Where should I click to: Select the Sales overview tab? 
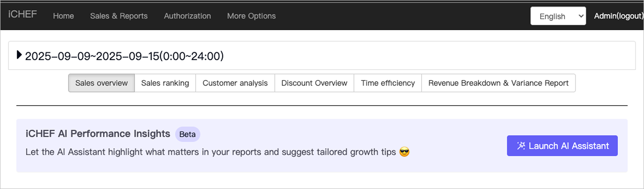[x=101, y=83]
